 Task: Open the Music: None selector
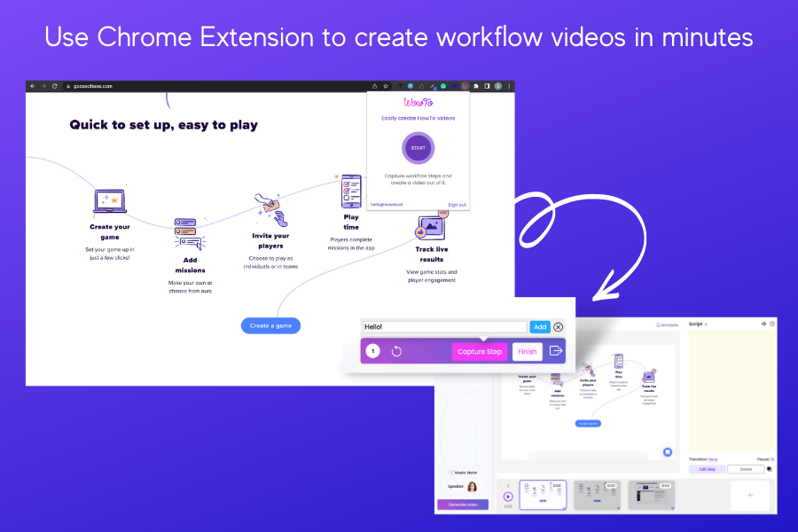click(465, 473)
